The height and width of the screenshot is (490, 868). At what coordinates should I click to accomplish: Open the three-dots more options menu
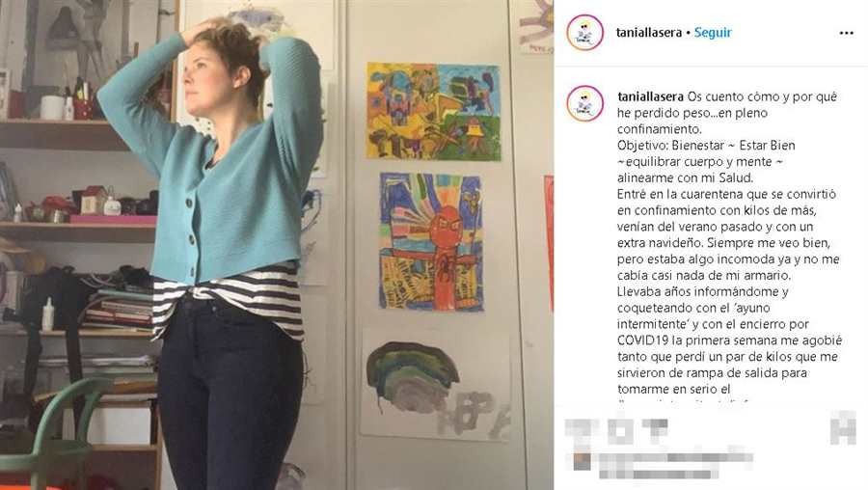pyautogui.click(x=846, y=33)
